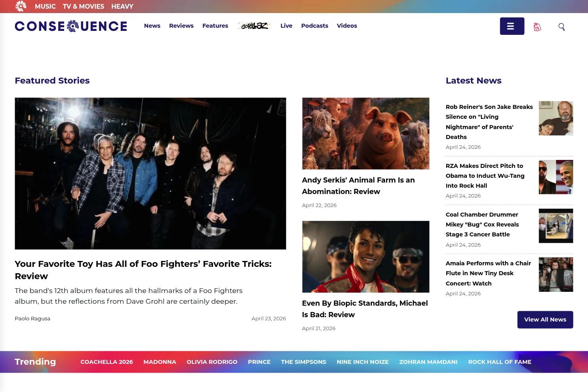This screenshot has width=588, height=392.
Task: Click the April 21, 2026 date
Action: [319, 328]
